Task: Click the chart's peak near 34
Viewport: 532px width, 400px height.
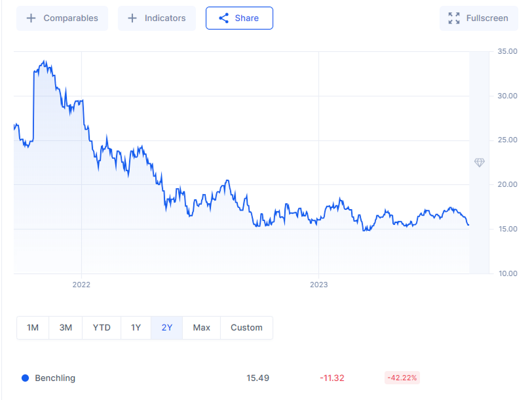Action: click(45, 61)
